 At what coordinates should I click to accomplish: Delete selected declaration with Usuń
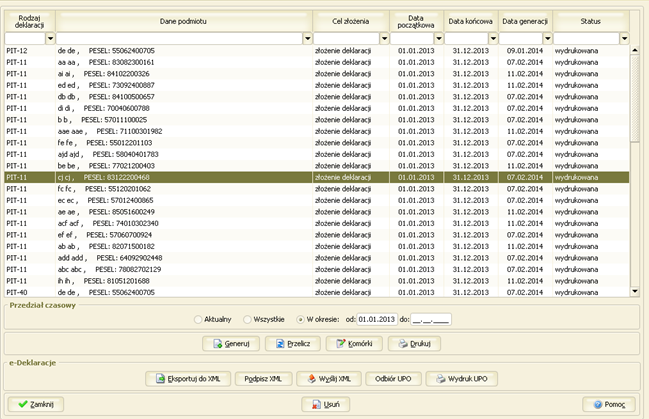325,404
